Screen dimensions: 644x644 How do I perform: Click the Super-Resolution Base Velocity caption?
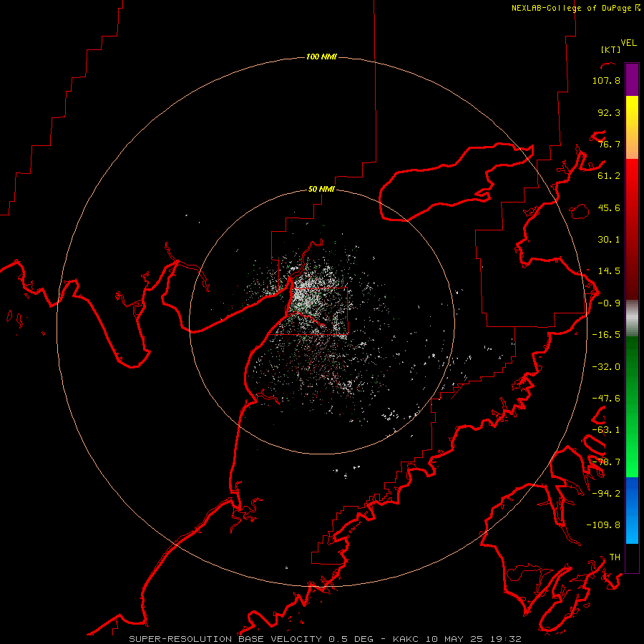point(326,639)
